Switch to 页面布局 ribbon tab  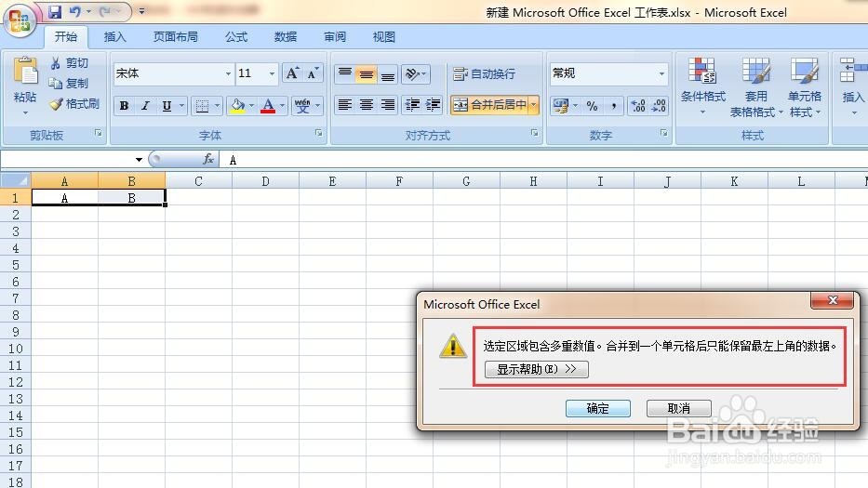pos(176,37)
